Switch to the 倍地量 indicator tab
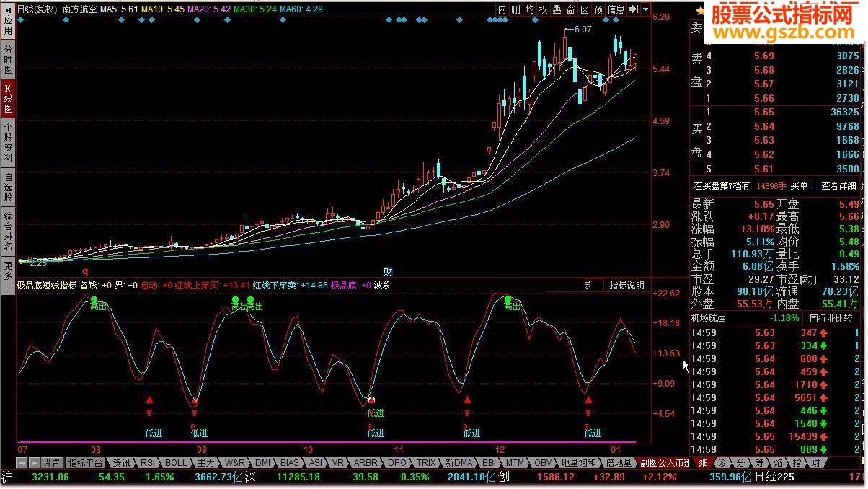 619,463
